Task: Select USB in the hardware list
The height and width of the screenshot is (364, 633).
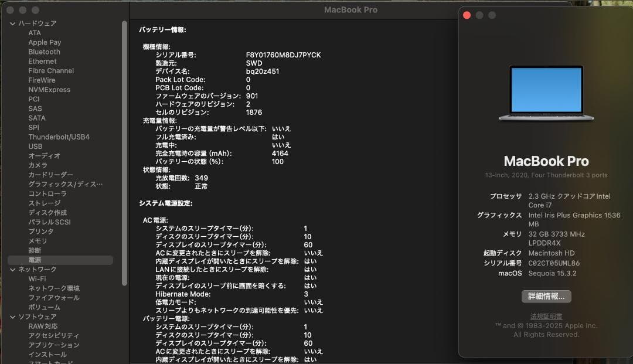Action: coord(34,146)
